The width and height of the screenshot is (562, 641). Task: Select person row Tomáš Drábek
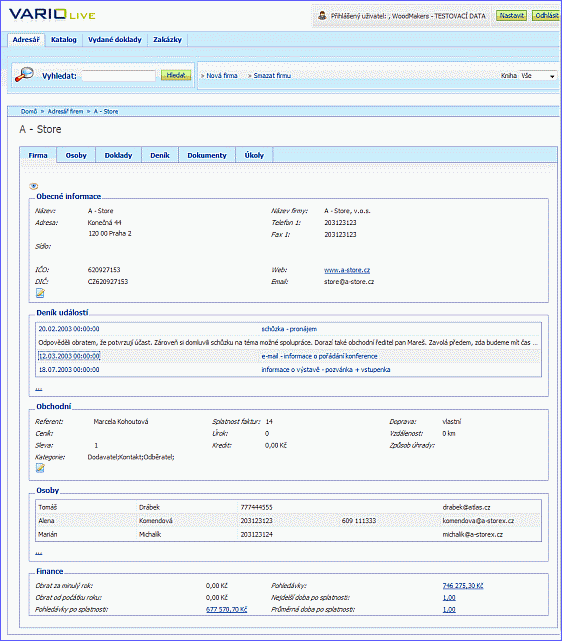pos(289,507)
